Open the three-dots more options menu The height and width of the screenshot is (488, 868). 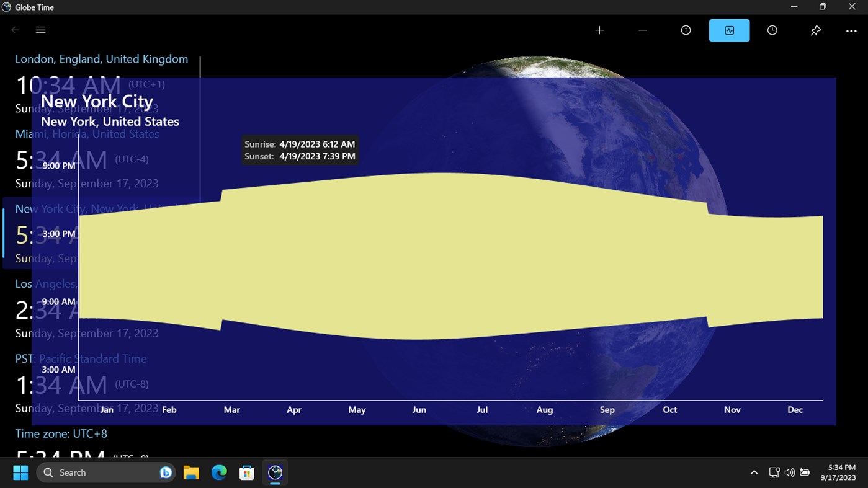click(851, 30)
